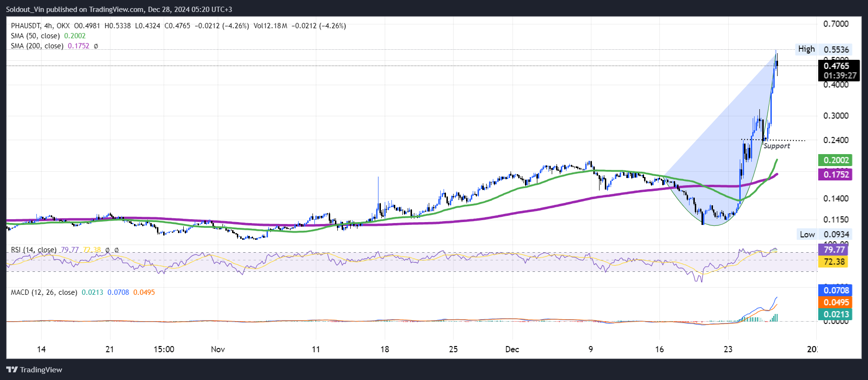Click the published-by header text
This screenshot has width=868, height=380.
pyautogui.click(x=119, y=9)
